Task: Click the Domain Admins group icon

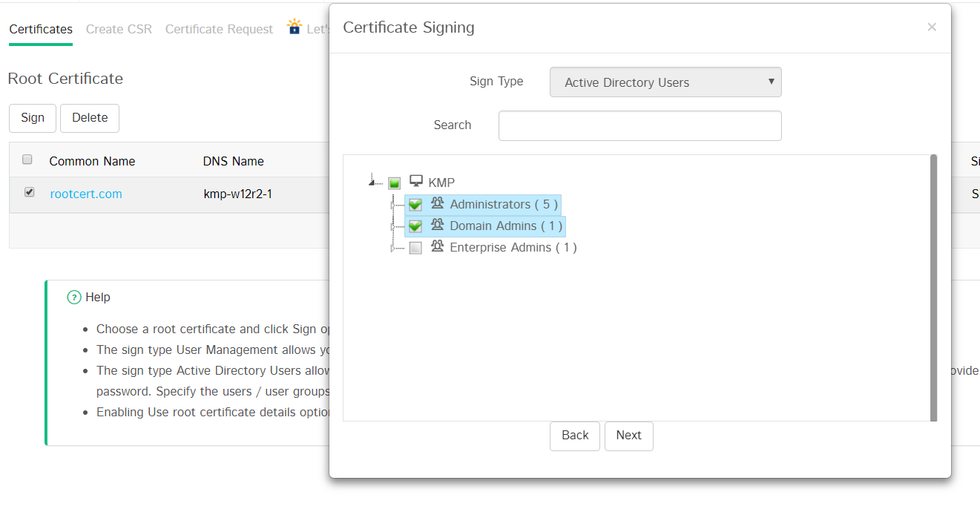Action: coord(438,225)
